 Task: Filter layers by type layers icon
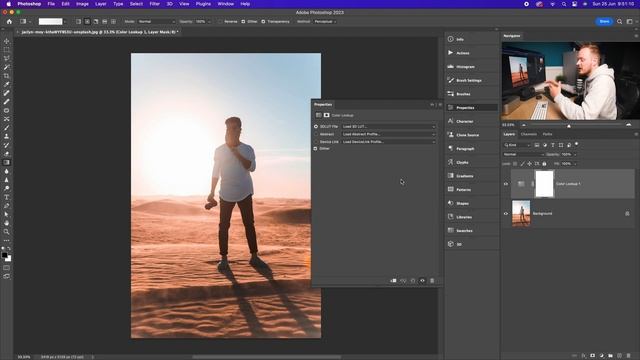tap(553, 145)
